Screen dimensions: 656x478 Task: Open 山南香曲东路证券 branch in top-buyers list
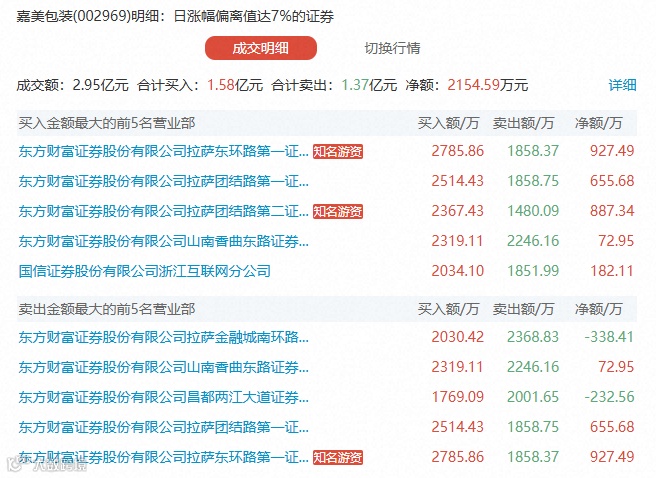pyautogui.click(x=164, y=241)
